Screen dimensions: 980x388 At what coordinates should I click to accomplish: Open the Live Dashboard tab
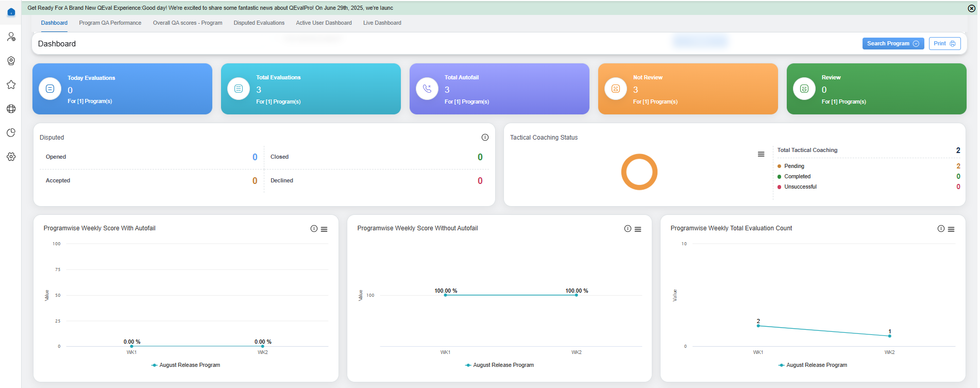382,23
